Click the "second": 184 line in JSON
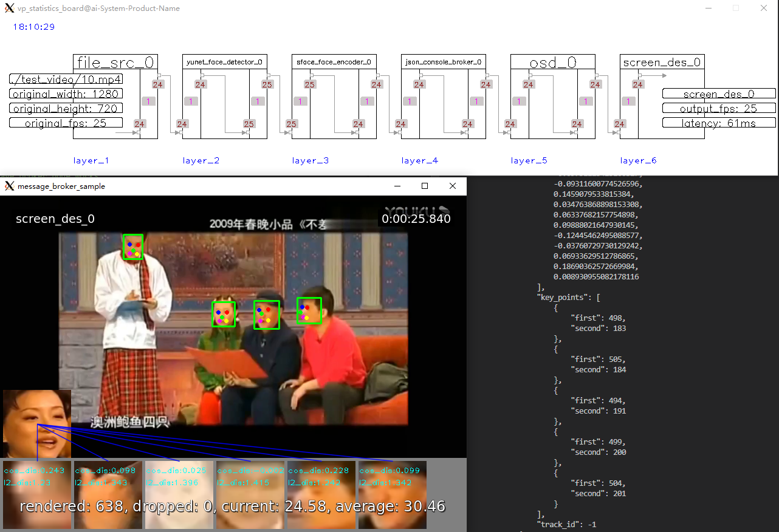 [x=598, y=369]
